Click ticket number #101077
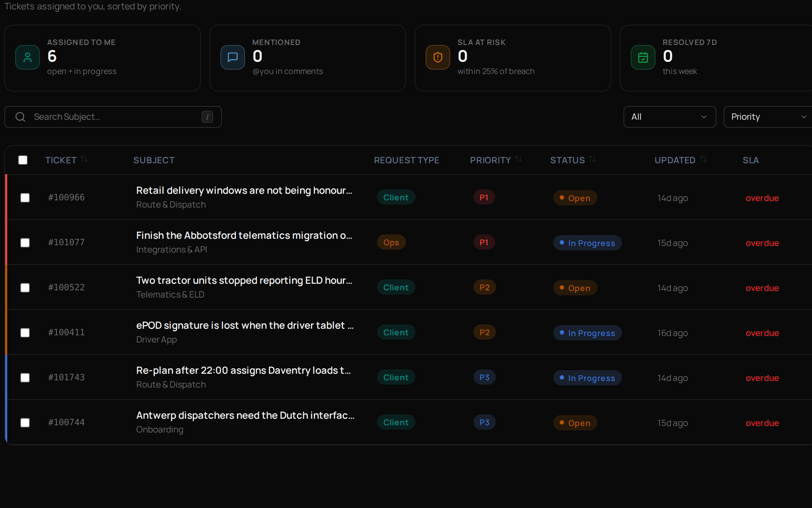Viewport: 812px width, 508px height. 66,242
